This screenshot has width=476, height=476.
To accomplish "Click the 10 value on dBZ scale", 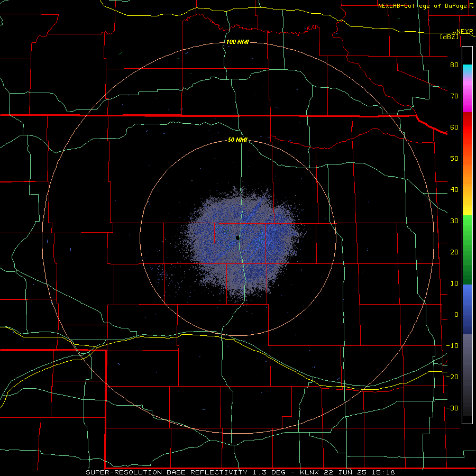I will [x=454, y=283].
